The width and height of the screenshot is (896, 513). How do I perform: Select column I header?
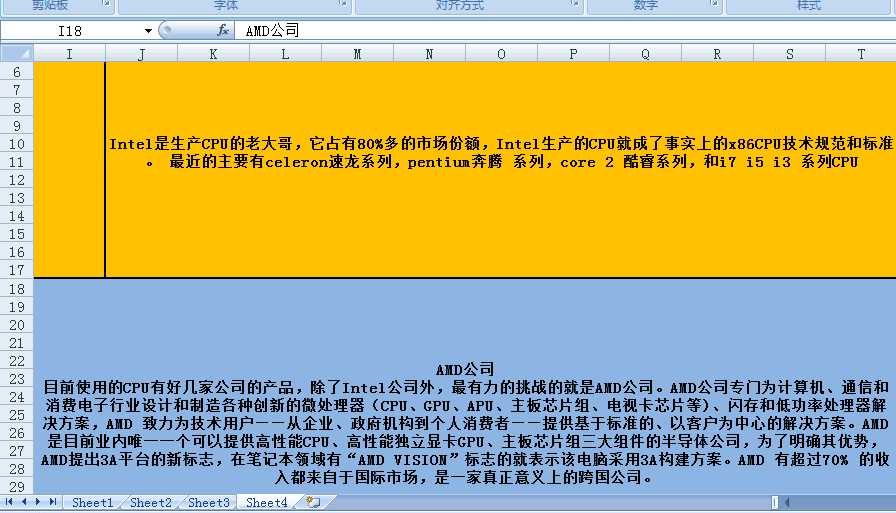(x=70, y=54)
